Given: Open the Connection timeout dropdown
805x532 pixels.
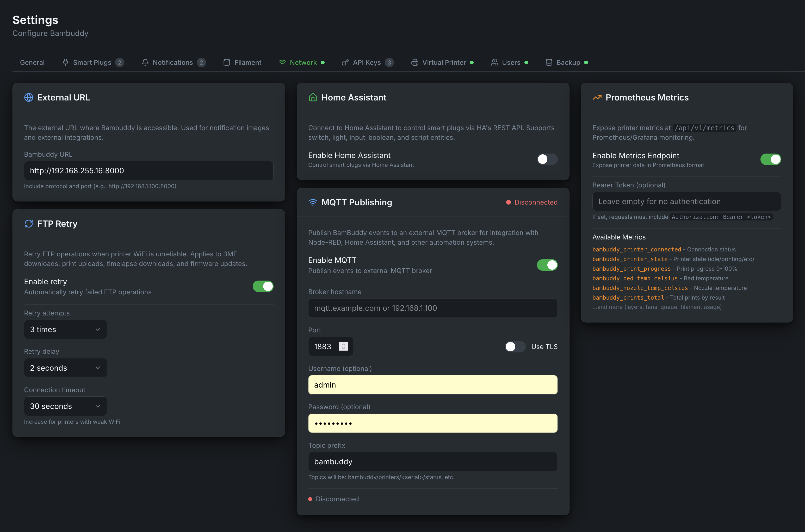Looking at the screenshot, I should 66,406.
